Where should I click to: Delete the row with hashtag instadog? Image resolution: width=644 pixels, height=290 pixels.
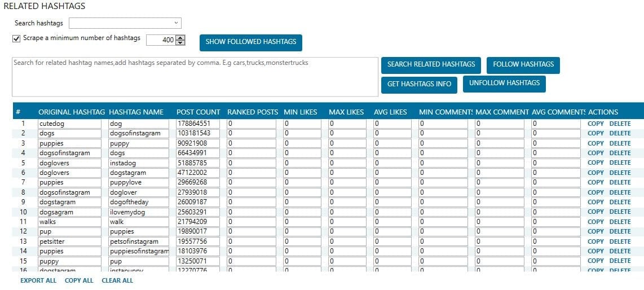620,162
